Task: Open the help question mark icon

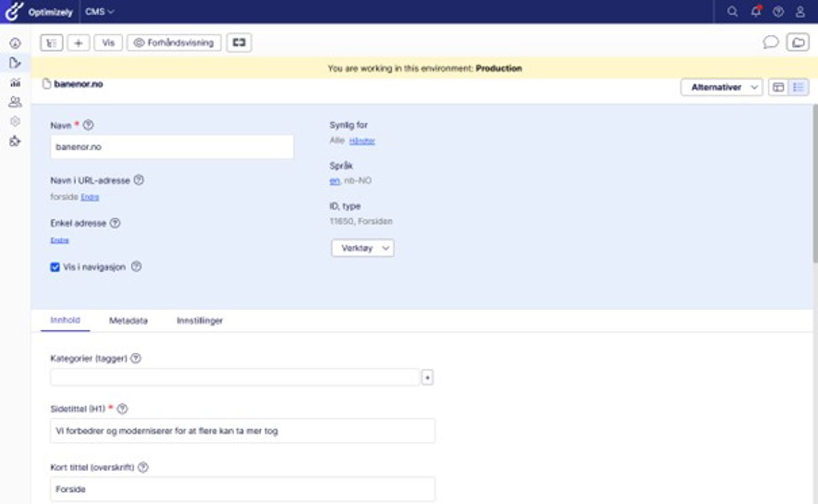Action: point(778,12)
